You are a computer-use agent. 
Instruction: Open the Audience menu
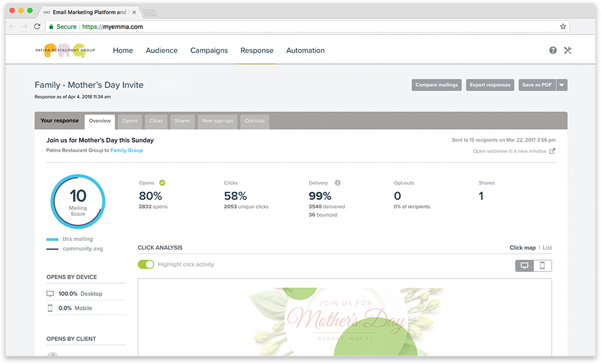click(x=161, y=50)
